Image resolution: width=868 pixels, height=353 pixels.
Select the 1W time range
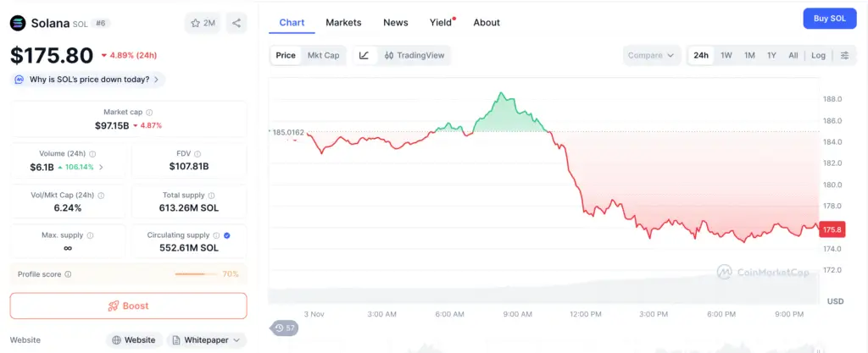[x=726, y=56]
